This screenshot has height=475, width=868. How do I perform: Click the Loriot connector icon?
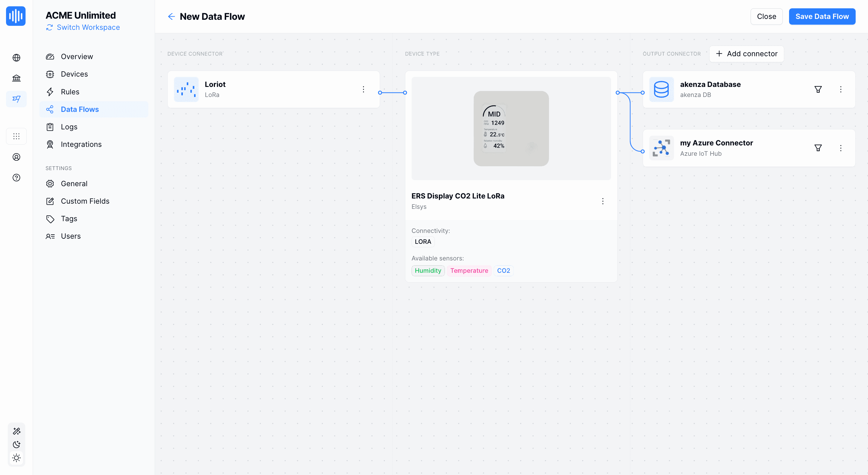click(x=186, y=89)
